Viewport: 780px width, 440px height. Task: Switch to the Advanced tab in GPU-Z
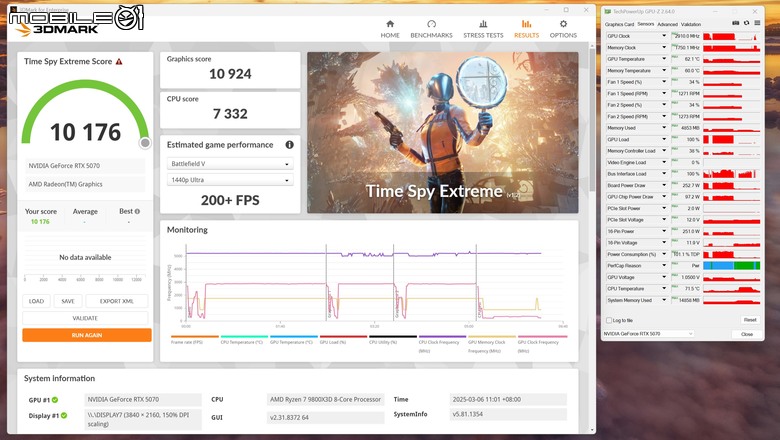click(668, 24)
